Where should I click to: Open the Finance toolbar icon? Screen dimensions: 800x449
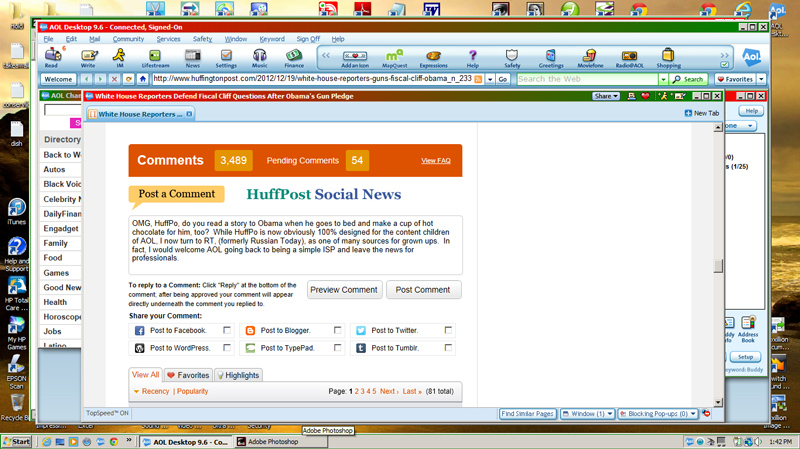(x=294, y=57)
